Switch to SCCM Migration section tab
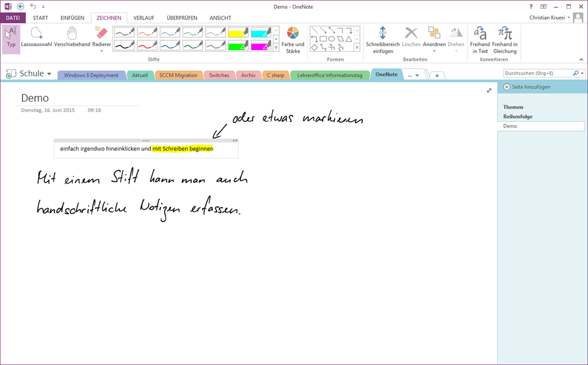 tap(178, 75)
